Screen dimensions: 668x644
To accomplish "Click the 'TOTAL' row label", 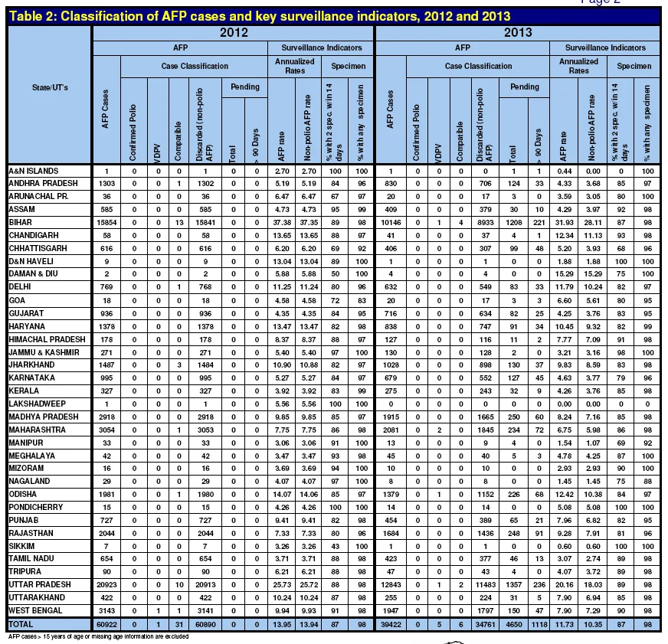I will point(21,624).
